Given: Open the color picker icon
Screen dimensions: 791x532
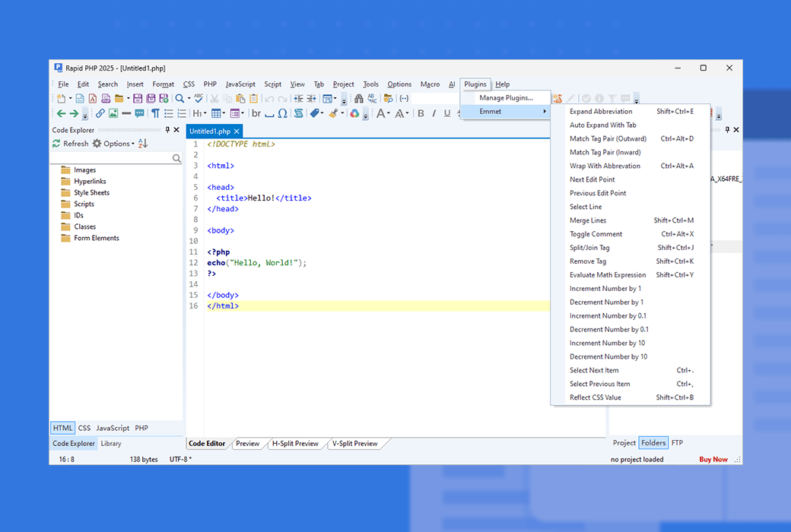Looking at the screenshot, I should pyautogui.click(x=354, y=113).
